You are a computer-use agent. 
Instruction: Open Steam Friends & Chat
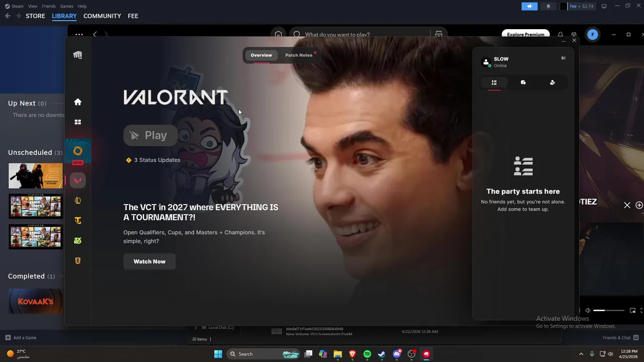pos(620,338)
